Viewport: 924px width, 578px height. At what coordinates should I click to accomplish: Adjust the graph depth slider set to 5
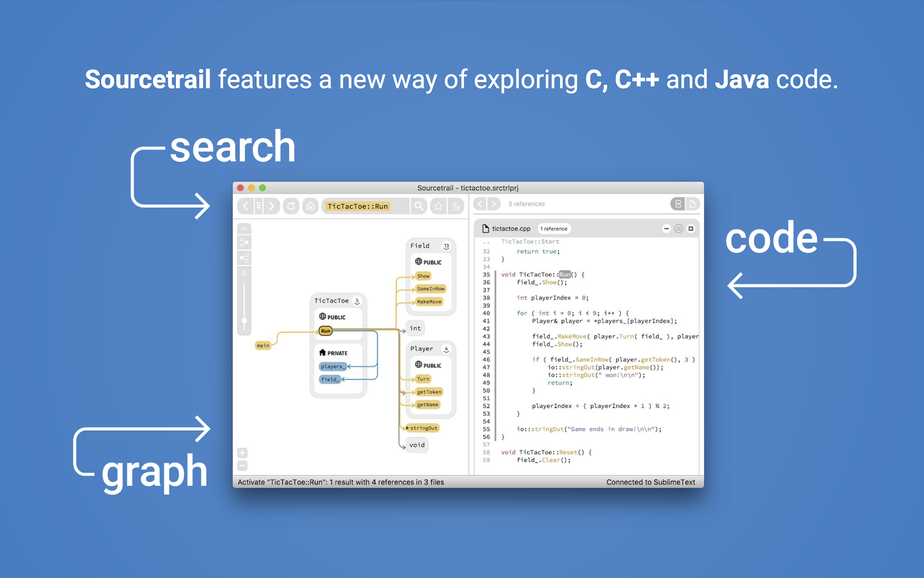point(244,319)
